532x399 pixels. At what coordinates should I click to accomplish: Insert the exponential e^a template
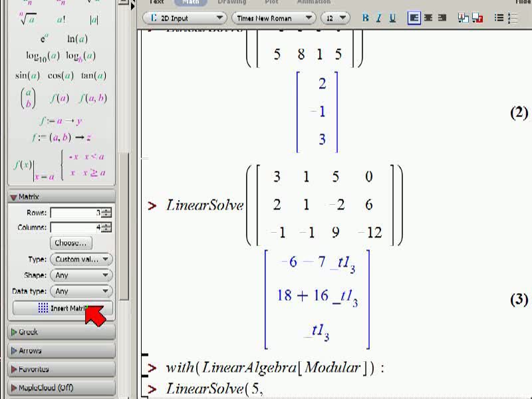(44, 39)
